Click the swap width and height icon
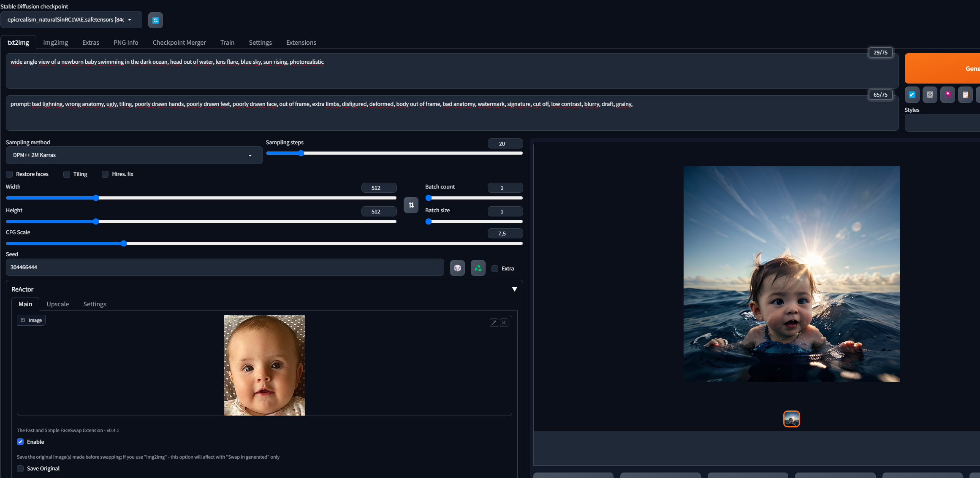 [x=410, y=205]
